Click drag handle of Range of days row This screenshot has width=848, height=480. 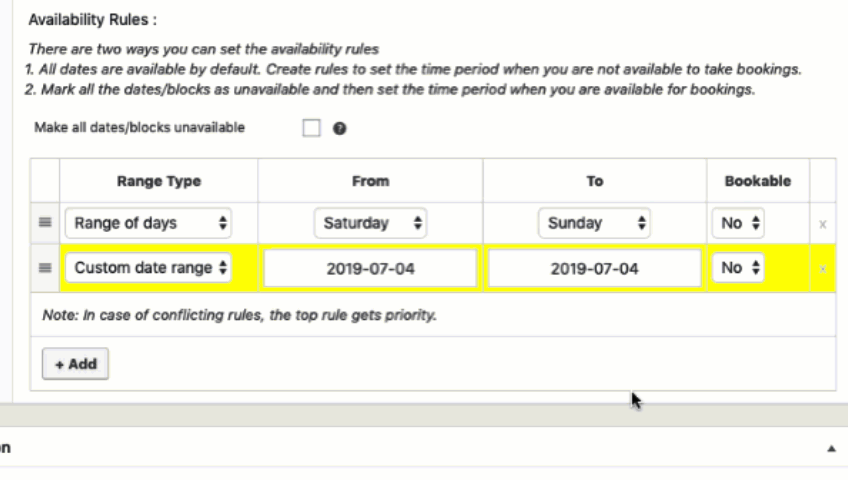pos(45,224)
